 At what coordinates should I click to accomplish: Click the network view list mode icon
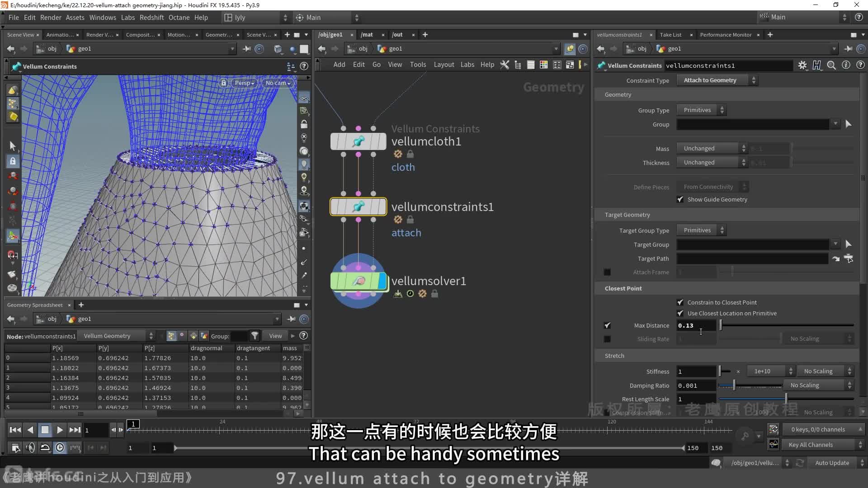tap(531, 65)
